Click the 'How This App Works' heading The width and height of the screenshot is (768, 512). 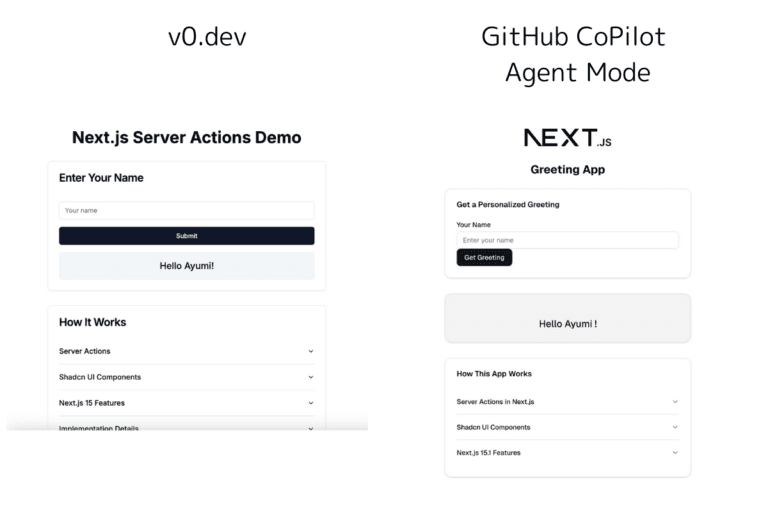[x=494, y=374]
